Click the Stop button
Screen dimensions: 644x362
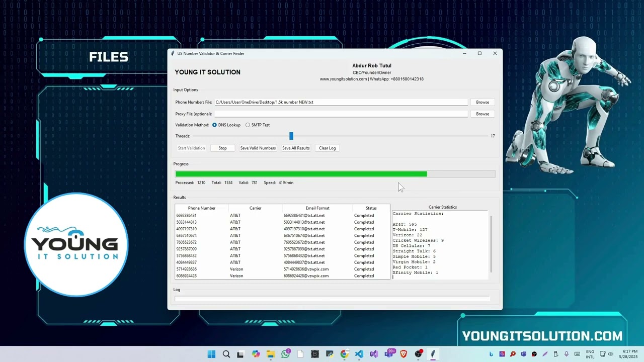(222, 148)
